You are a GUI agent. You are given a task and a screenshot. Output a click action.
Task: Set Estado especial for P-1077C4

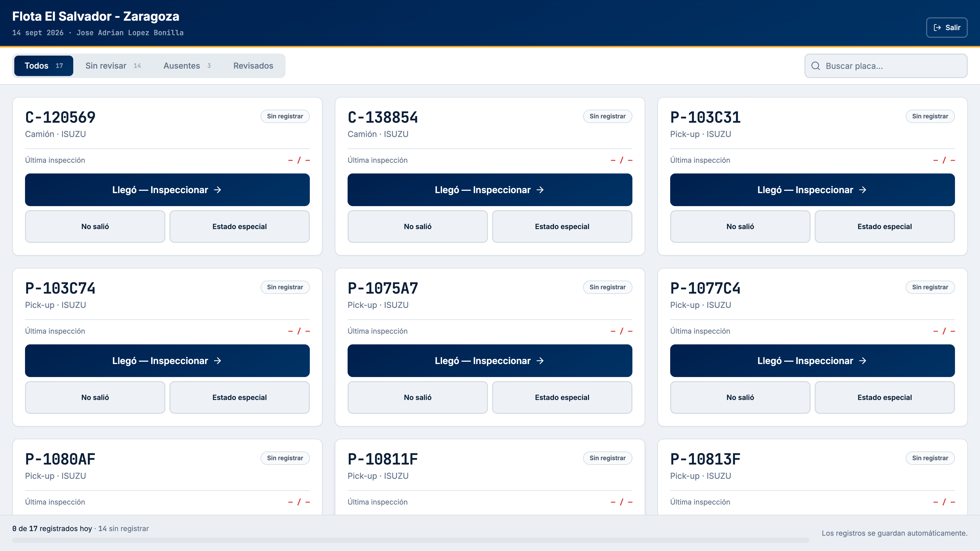pos(885,397)
